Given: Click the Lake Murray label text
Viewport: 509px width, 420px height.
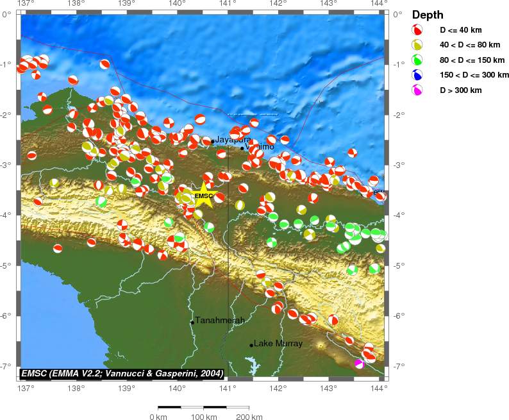Looking at the screenshot, I should pos(278,344).
